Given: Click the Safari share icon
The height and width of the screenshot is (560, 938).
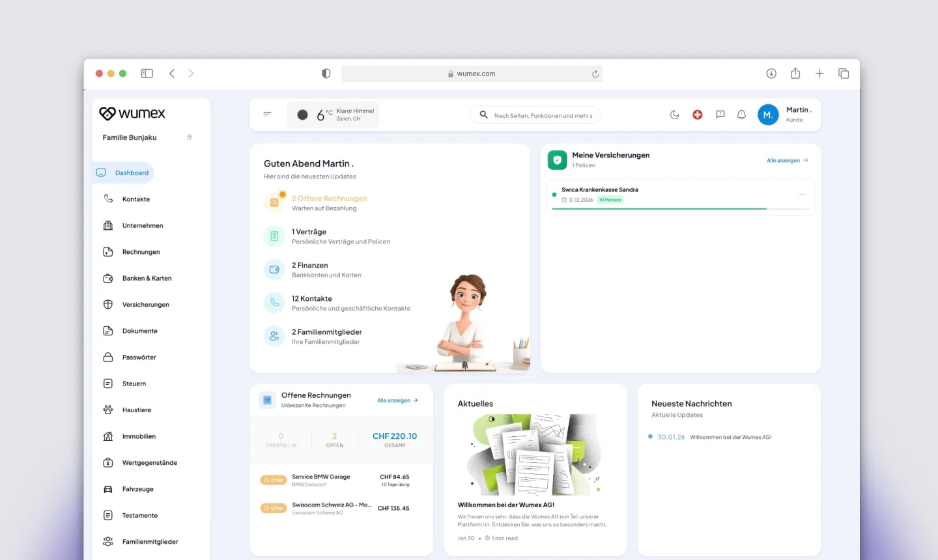Looking at the screenshot, I should [x=795, y=74].
